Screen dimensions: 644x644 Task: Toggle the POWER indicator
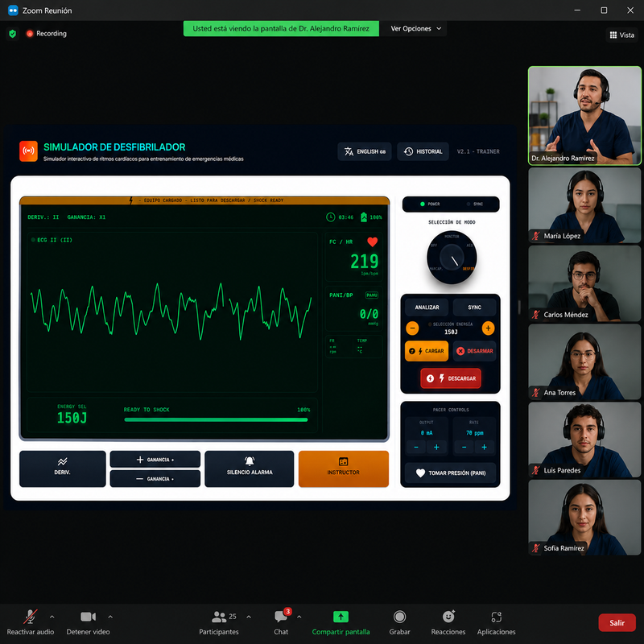coord(430,204)
